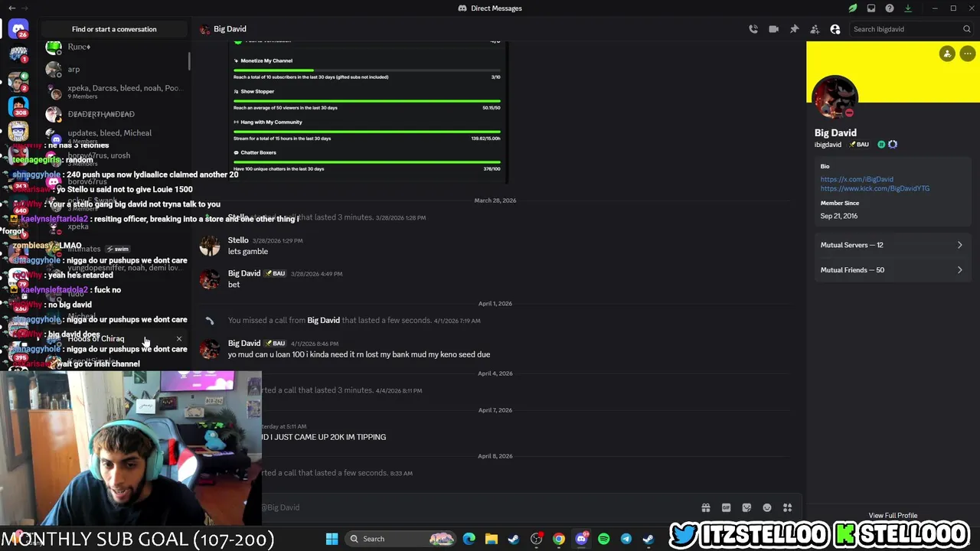This screenshot has width=980, height=551.
Task: Start a video call in the header
Action: (774, 29)
